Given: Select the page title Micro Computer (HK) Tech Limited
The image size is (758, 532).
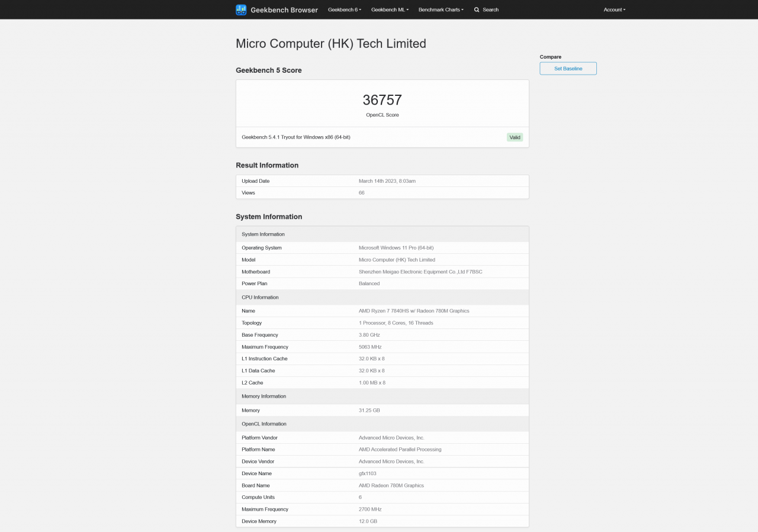Looking at the screenshot, I should [331, 43].
